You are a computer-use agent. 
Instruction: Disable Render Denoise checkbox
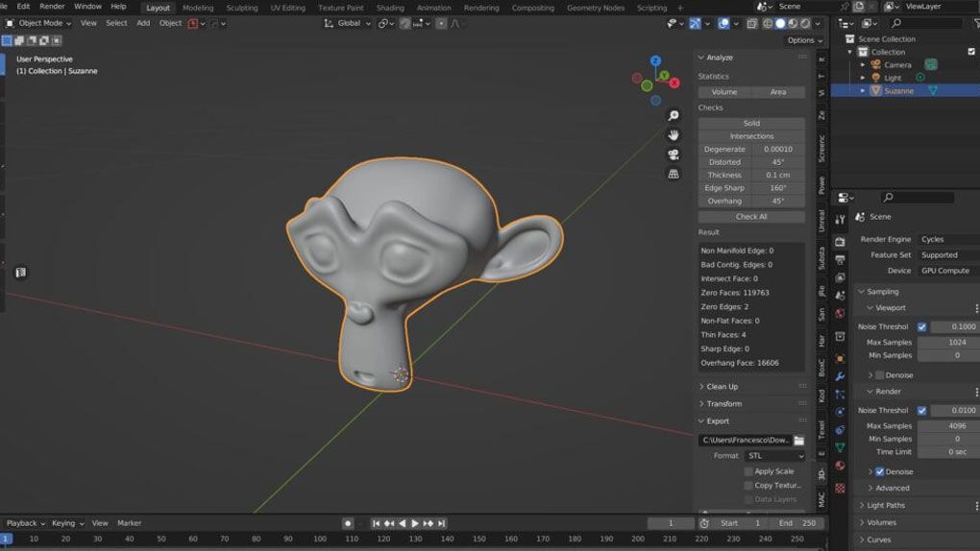[x=879, y=471]
